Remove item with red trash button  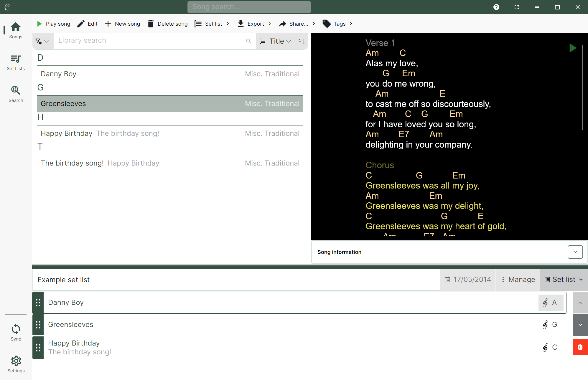click(580, 347)
